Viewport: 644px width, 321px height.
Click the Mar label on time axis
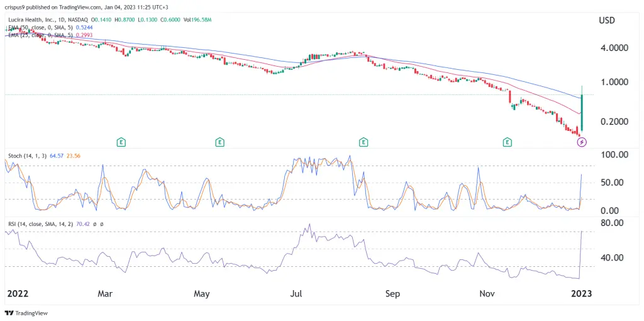tap(105, 295)
